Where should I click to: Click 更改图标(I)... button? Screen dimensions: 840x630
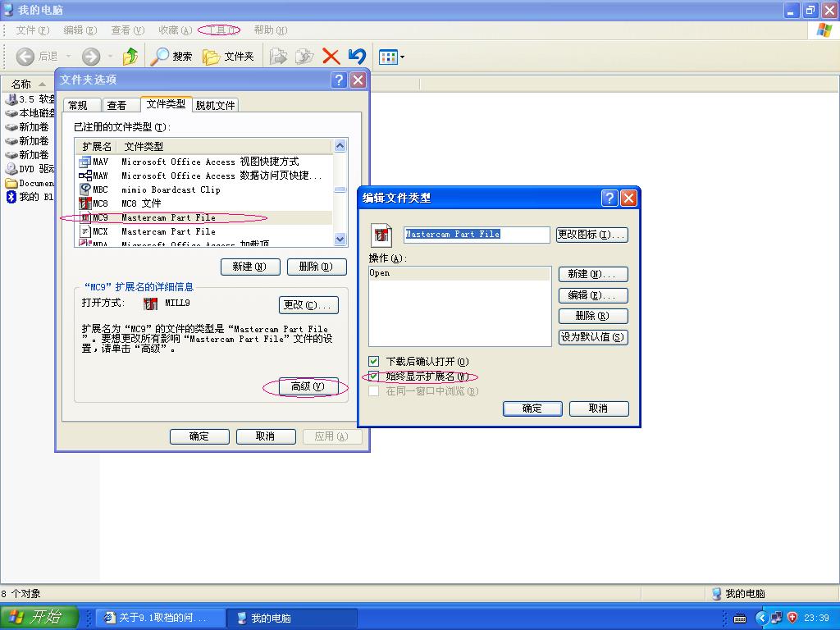coord(592,235)
